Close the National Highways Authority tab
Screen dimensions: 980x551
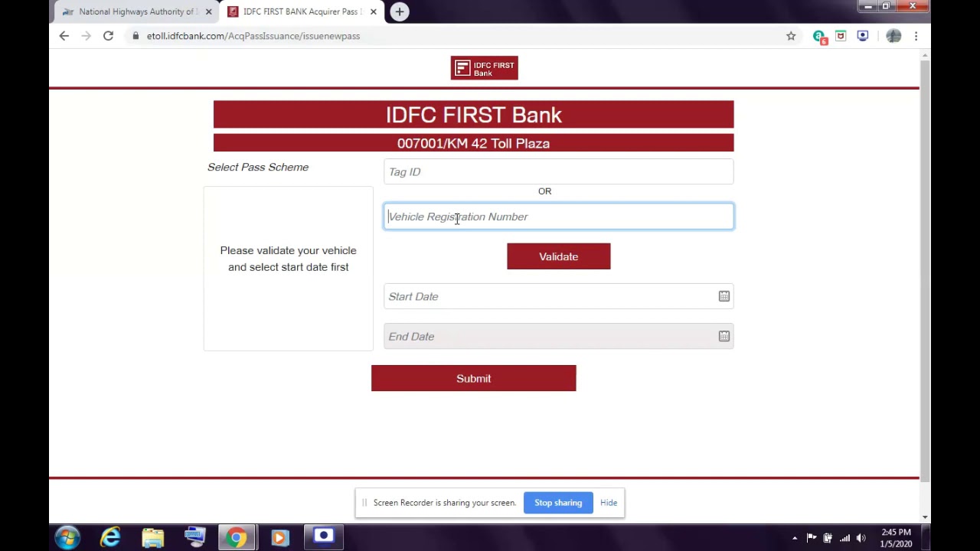[208, 11]
